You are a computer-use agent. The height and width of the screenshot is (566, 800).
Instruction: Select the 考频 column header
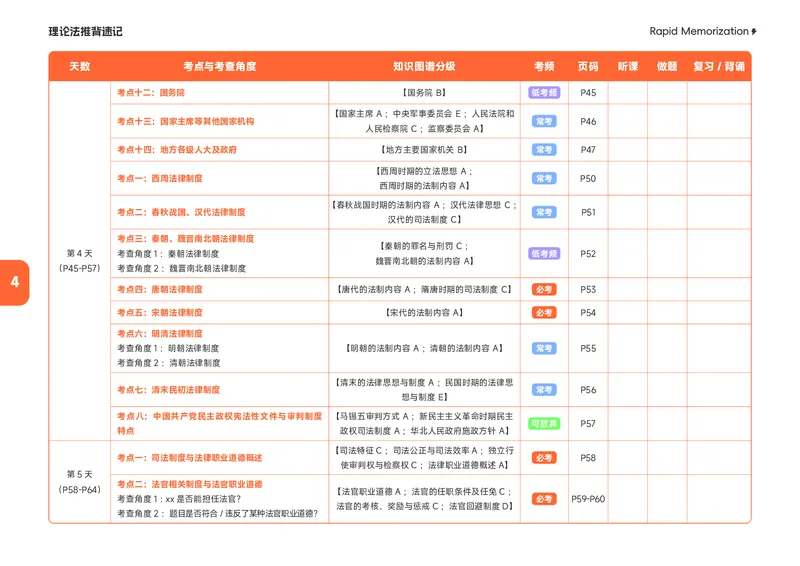pyautogui.click(x=544, y=66)
